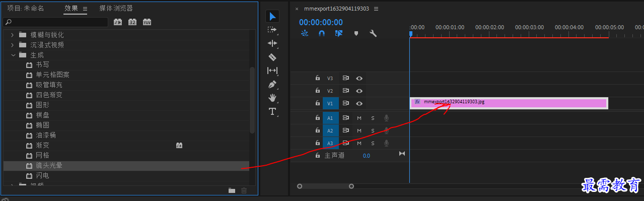Select the Slip tool
This screenshot has height=201, width=644.
point(272,71)
